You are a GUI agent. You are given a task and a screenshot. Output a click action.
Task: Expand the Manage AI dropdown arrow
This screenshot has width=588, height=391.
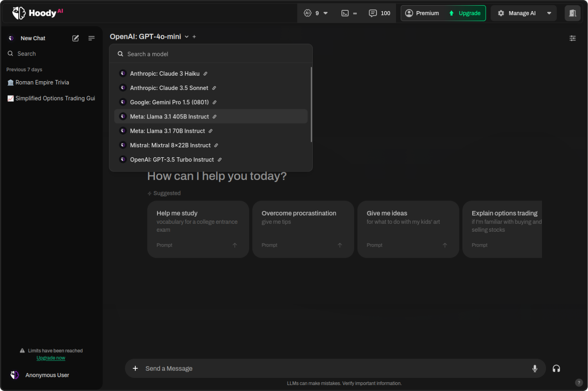[549, 13]
